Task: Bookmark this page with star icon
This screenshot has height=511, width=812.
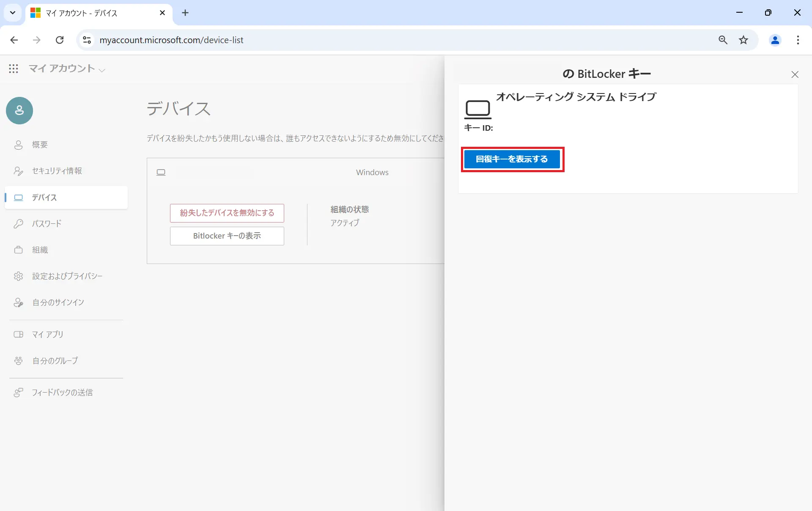Action: point(743,40)
